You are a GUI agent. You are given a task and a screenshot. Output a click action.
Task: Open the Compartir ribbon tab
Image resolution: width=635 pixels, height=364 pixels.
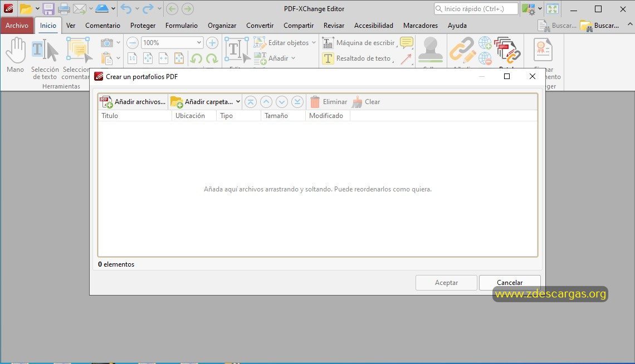299,26
